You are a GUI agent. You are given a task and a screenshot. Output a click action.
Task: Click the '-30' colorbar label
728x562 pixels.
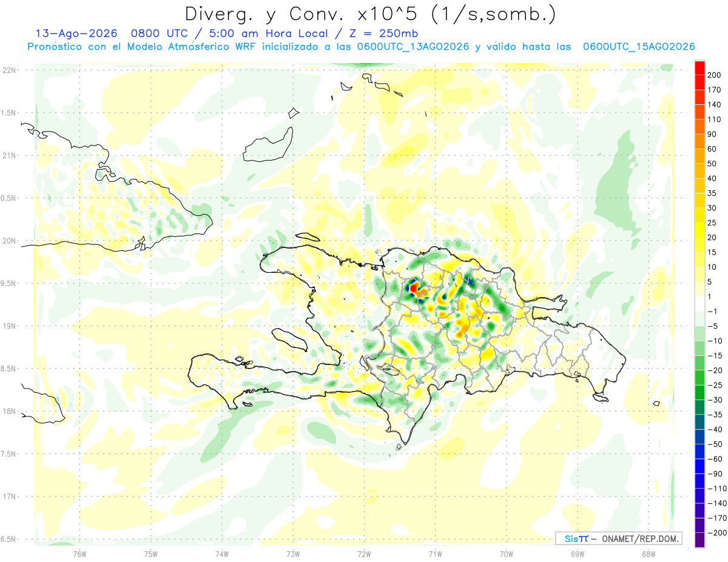(x=715, y=400)
